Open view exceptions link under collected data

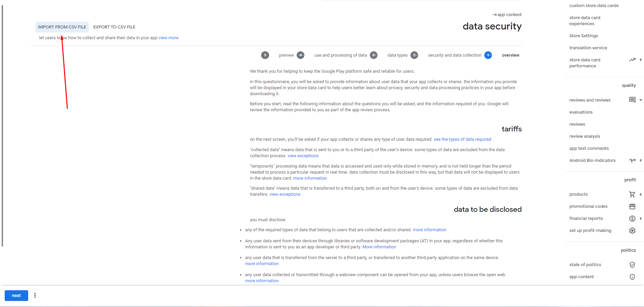click(303, 156)
